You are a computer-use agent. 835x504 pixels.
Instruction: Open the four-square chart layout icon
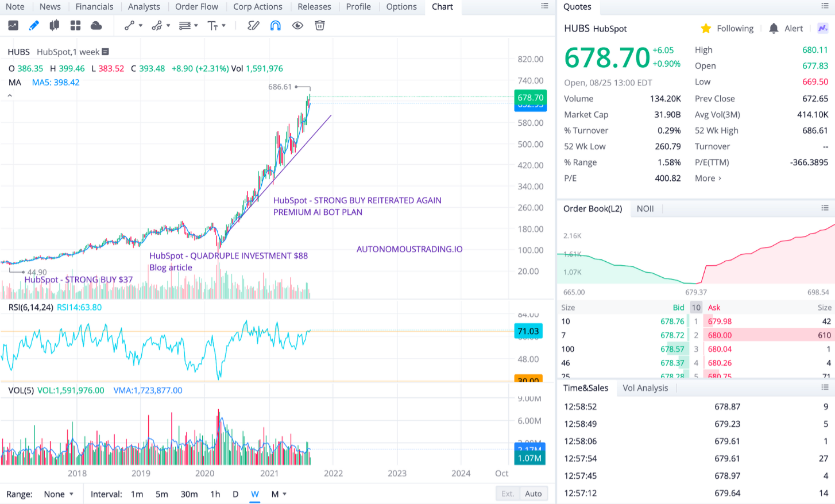tap(75, 26)
